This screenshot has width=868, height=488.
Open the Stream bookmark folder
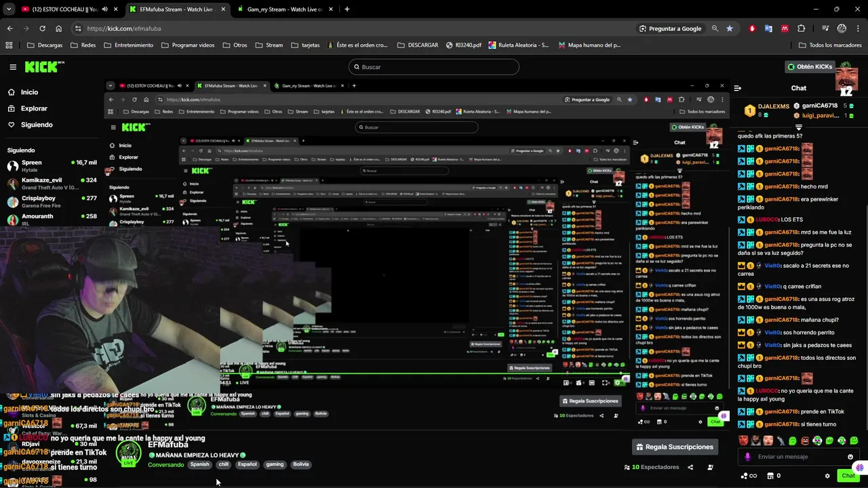[x=269, y=45]
